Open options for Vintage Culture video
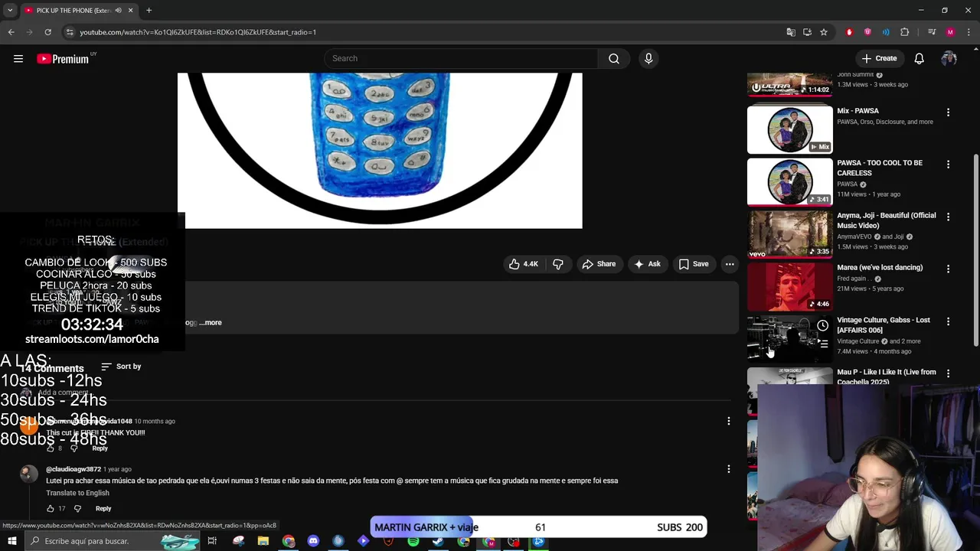 pos(948,321)
